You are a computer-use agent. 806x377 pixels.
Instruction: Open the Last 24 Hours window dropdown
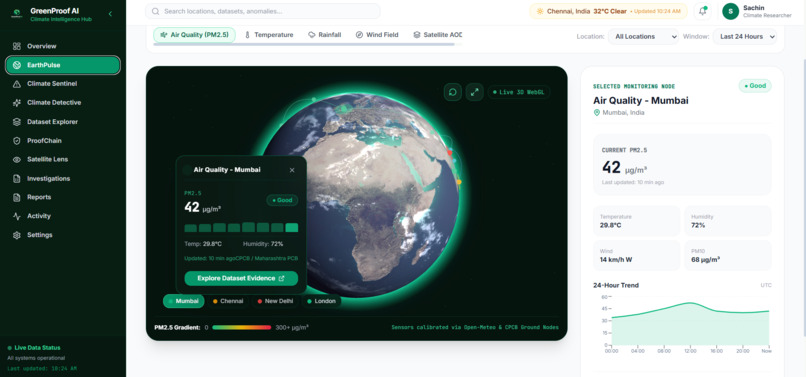(x=744, y=37)
